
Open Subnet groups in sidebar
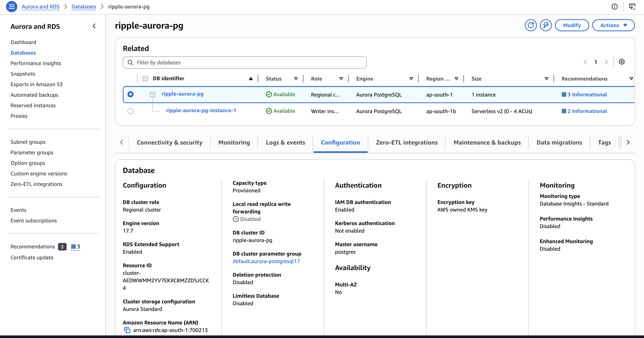pyautogui.click(x=28, y=142)
